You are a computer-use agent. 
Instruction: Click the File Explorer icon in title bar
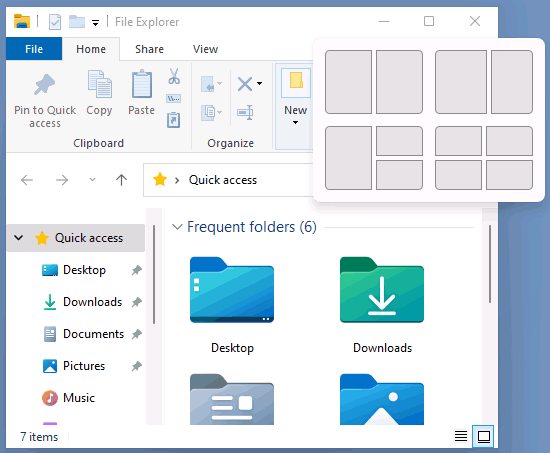click(22, 21)
